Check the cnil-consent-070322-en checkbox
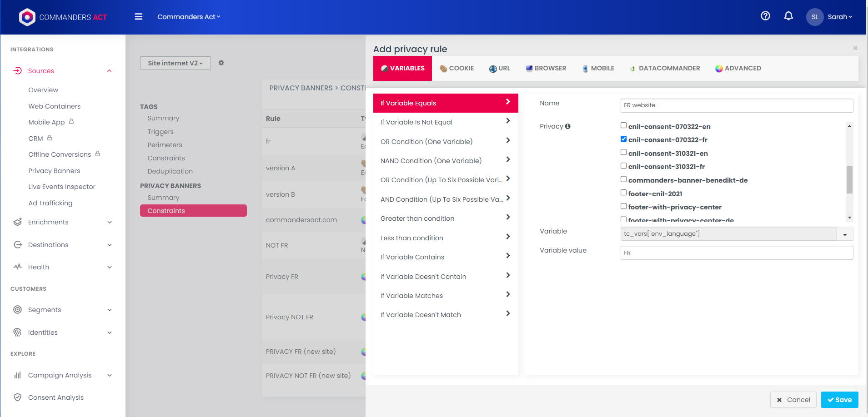This screenshot has width=868, height=417. click(x=623, y=125)
